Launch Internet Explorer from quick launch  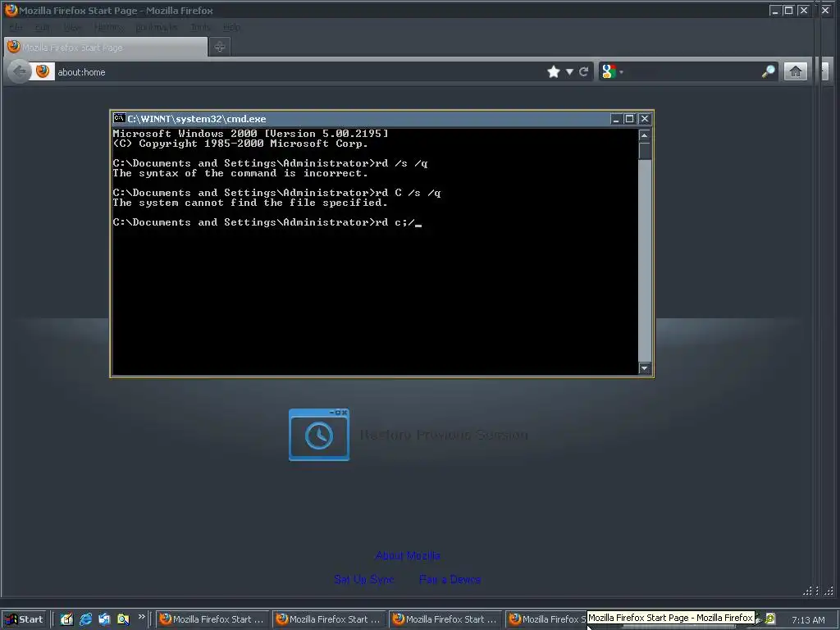[85, 619]
